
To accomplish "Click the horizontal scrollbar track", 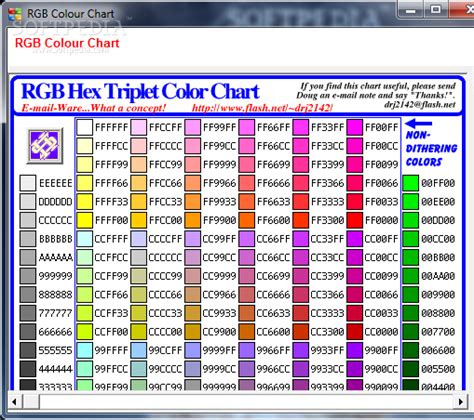I will (x=247, y=402).
